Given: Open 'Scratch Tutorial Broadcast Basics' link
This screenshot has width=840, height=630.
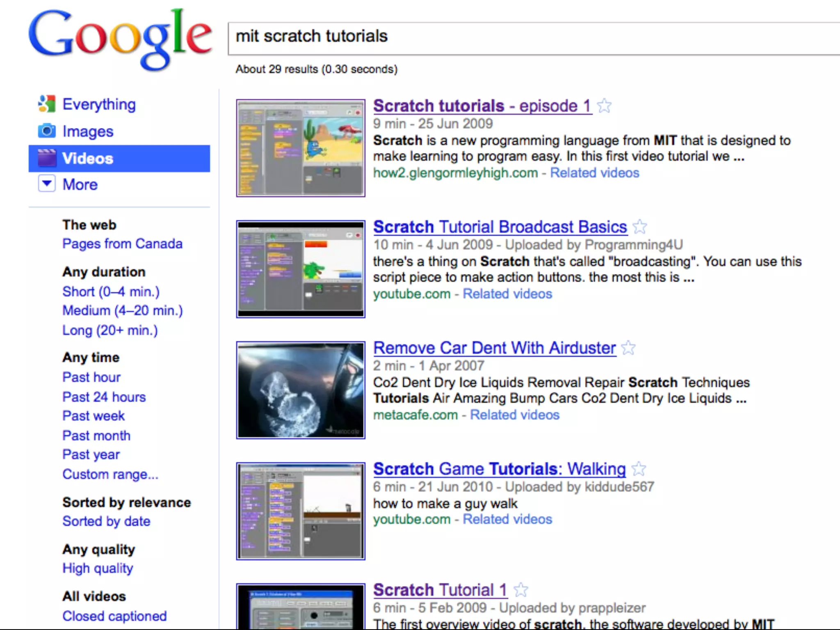Looking at the screenshot, I should [x=500, y=227].
